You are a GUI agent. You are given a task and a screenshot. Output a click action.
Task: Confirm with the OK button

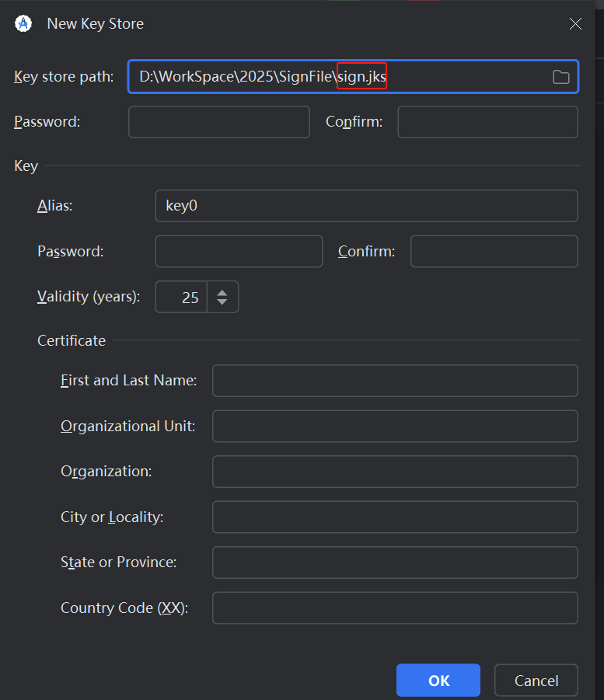[x=438, y=681]
